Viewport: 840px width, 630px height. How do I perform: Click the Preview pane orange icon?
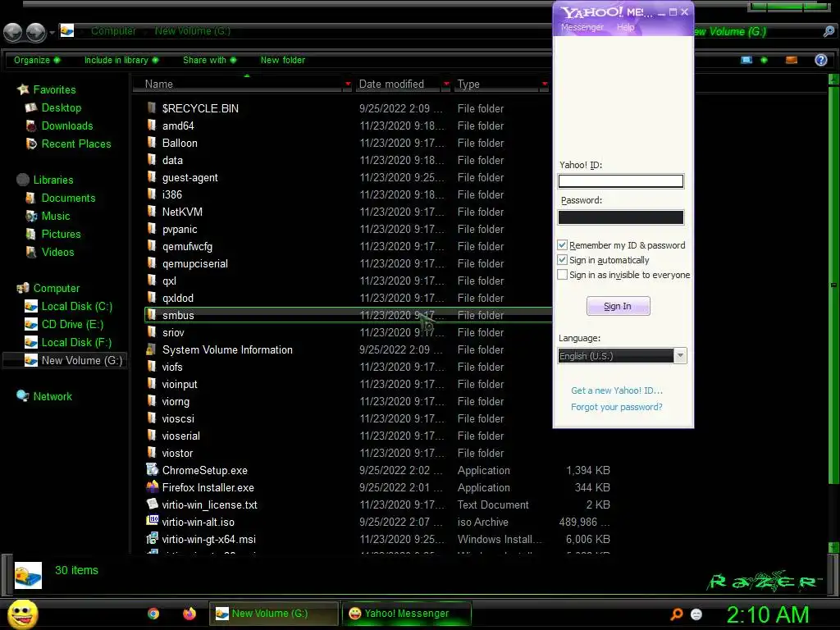click(x=792, y=60)
